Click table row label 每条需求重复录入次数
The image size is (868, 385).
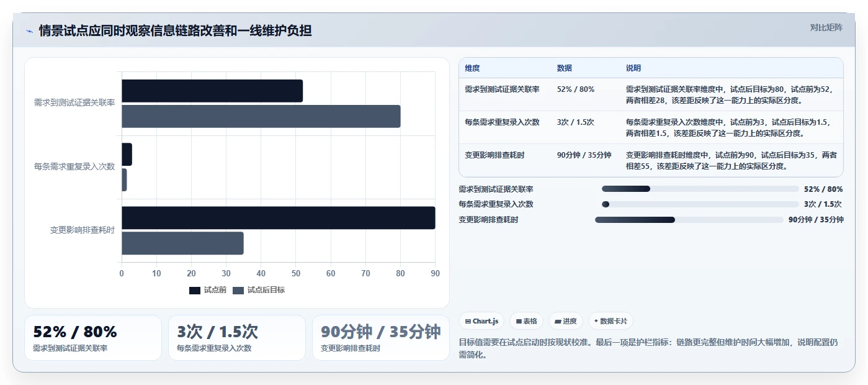pyautogui.click(x=502, y=122)
